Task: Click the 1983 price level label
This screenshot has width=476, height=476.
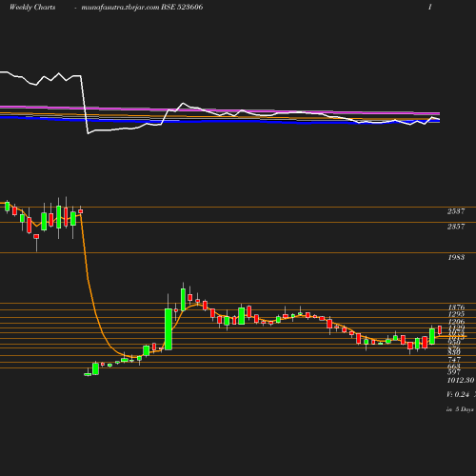Action: pos(456,257)
